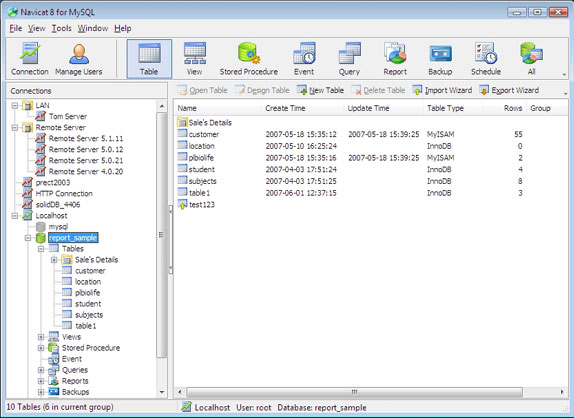This screenshot has height=418, width=574.
Task: Sort by the Rows column header
Action: click(x=504, y=108)
